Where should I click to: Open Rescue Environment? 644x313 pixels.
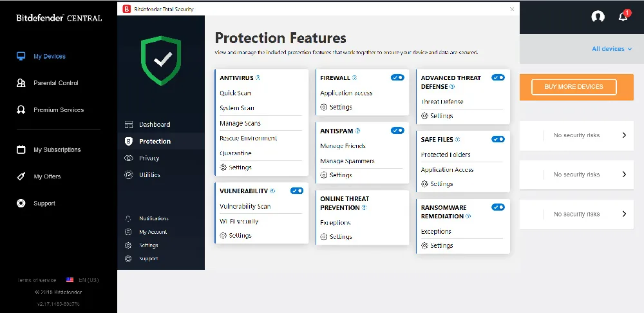249,138
